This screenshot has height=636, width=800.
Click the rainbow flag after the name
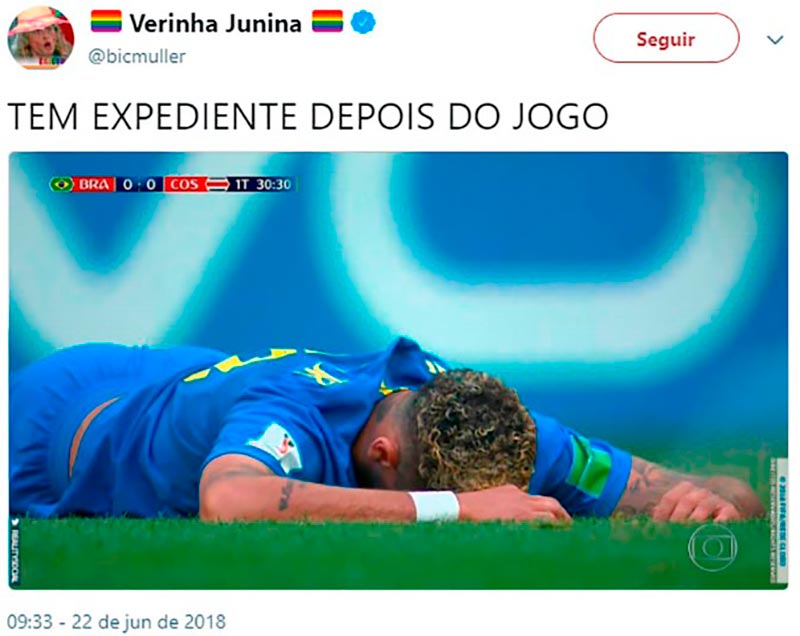[x=328, y=21]
